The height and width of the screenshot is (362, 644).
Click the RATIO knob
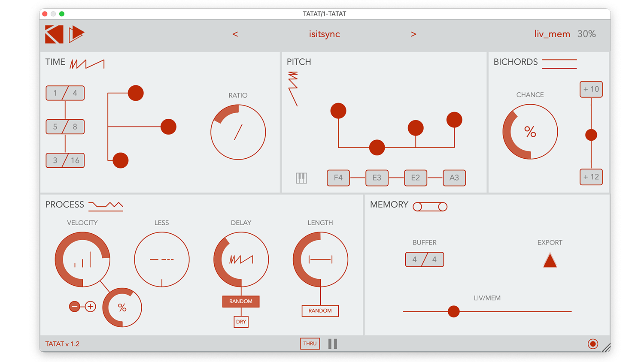click(x=238, y=132)
